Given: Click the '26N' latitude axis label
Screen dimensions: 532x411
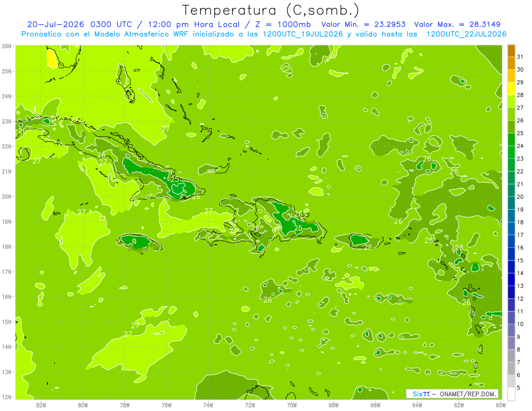Looking at the screenshot, I should tap(7, 46).
